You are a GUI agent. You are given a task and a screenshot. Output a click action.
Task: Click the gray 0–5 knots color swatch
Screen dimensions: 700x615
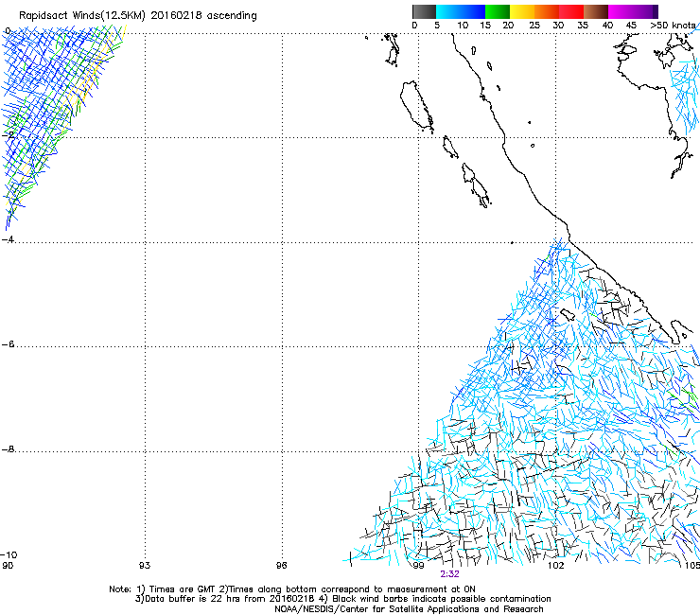tap(424, 11)
